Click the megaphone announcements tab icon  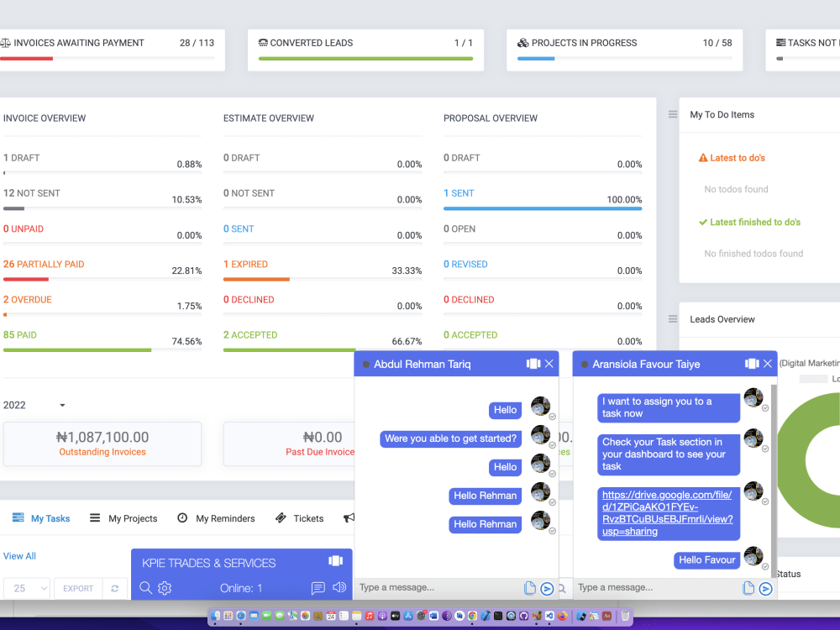[349, 517]
